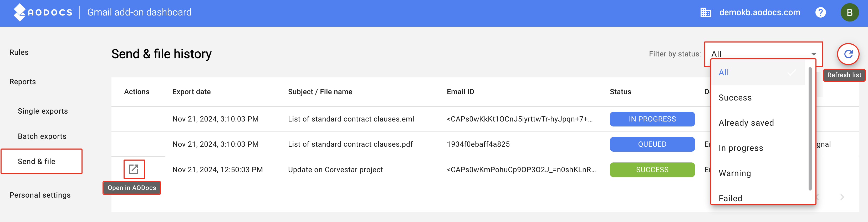Click the domain building icon
868x222 pixels.
pyautogui.click(x=706, y=12)
